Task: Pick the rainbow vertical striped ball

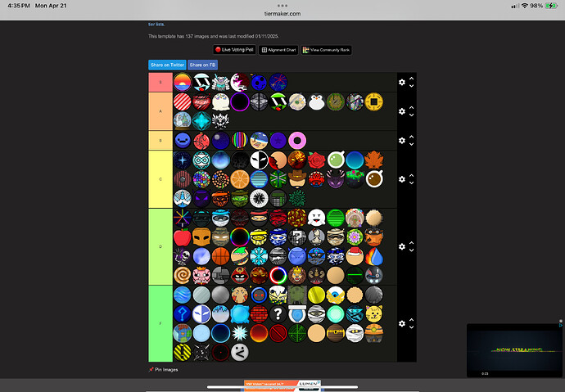Action: click(240, 141)
